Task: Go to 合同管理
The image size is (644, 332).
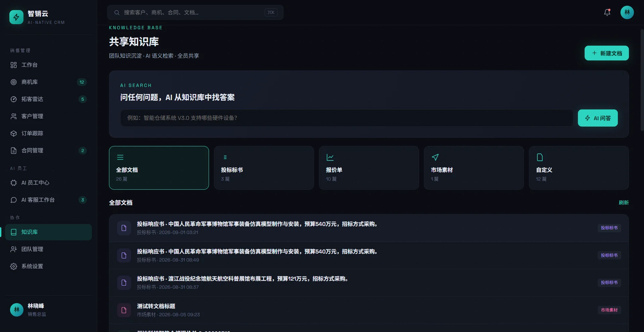Action: (48, 150)
